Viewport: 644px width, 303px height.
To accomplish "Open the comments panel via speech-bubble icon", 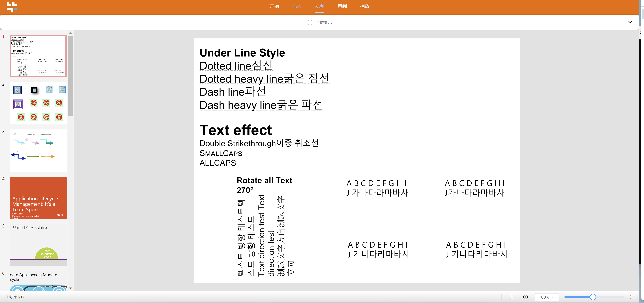I will [512, 297].
